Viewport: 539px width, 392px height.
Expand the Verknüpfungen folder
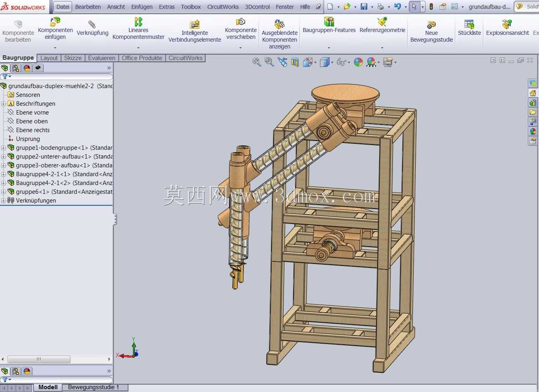(3, 201)
